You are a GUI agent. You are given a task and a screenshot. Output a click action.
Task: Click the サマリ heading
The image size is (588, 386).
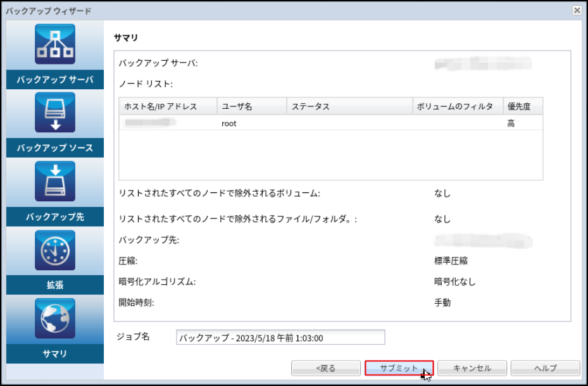(126, 38)
